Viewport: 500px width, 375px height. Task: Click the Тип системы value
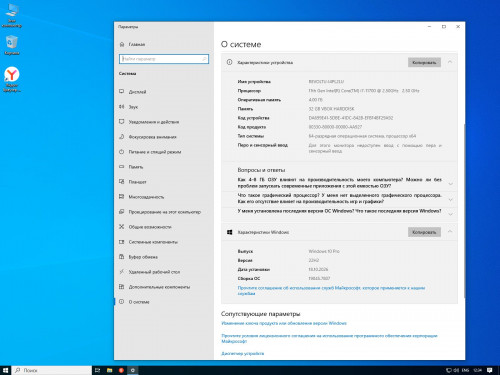(362, 136)
